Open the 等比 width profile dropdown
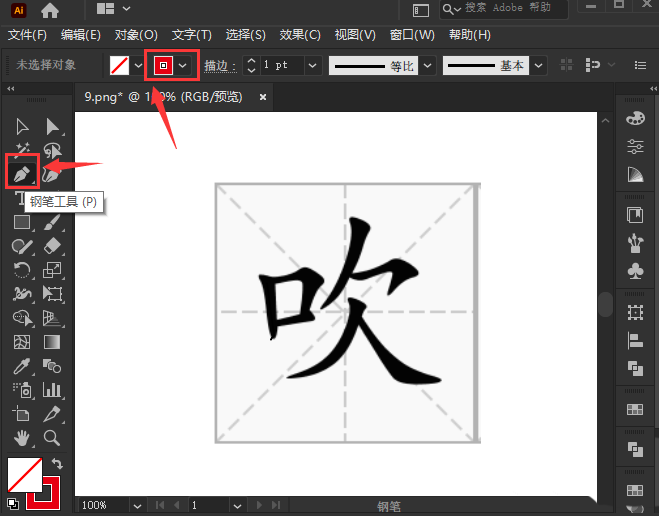 point(427,66)
